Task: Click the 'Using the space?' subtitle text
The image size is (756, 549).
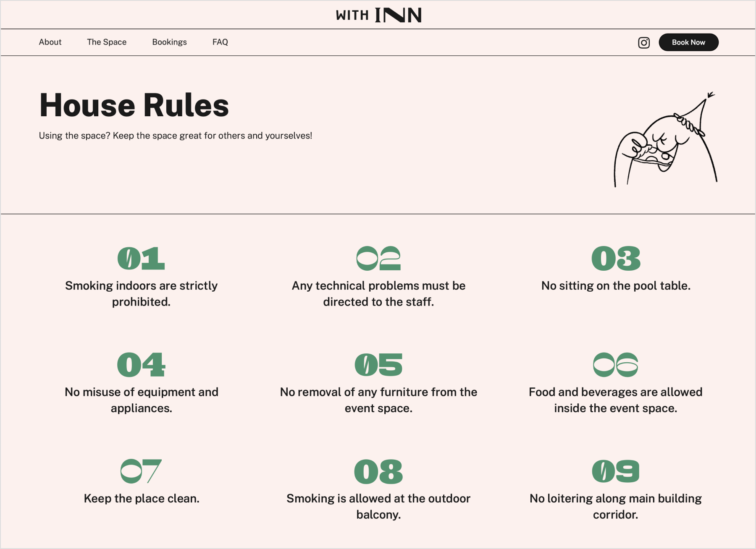Action: point(175,136)
